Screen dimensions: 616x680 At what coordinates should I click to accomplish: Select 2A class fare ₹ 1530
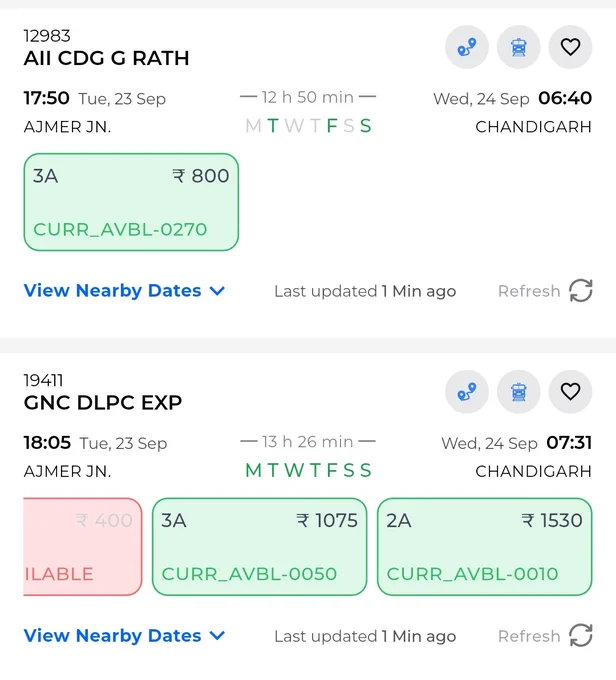pyautogui.click(x=485, y=547)
